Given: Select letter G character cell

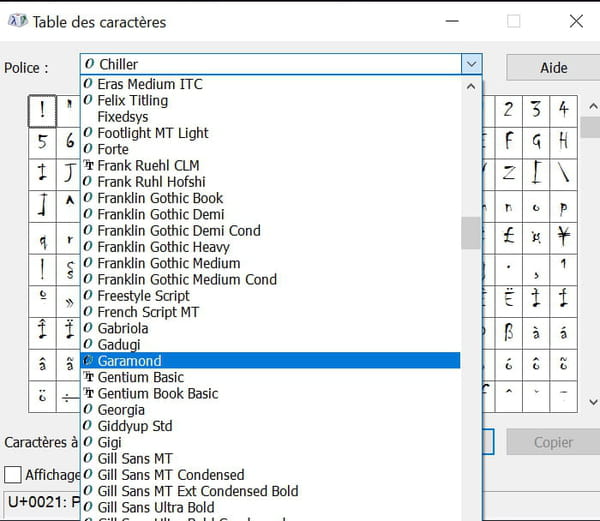Looking at the screenshot, I should point(536,143).
